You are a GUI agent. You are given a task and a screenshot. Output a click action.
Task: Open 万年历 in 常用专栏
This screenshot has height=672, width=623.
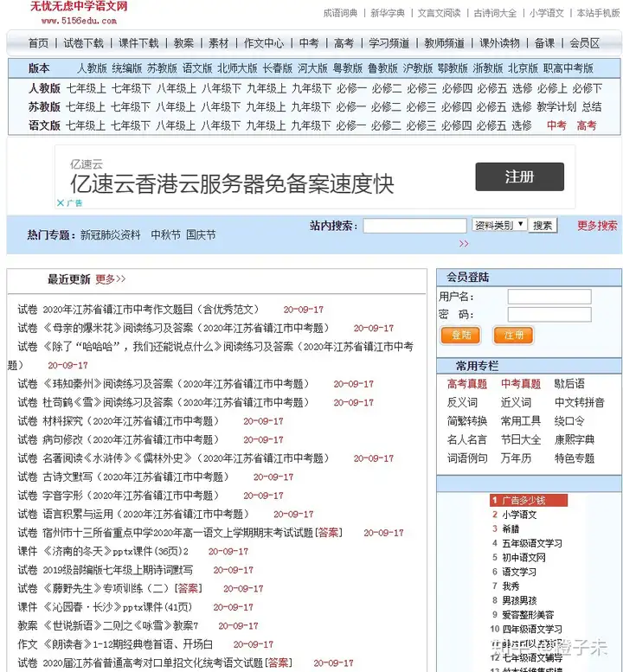516,458
